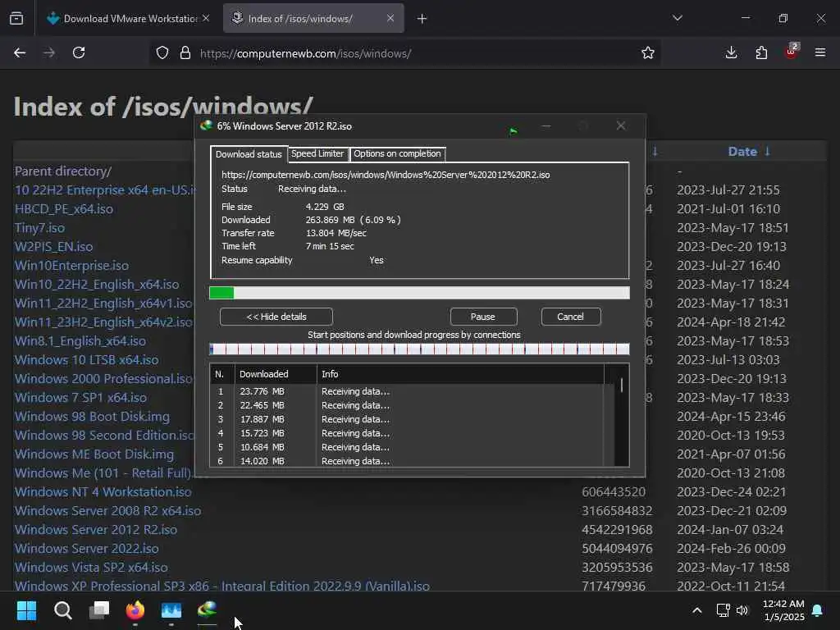Open Firefox recent browsing tabs panel
The width and height of the screenshot is (840, 630).
pos(16,18)
